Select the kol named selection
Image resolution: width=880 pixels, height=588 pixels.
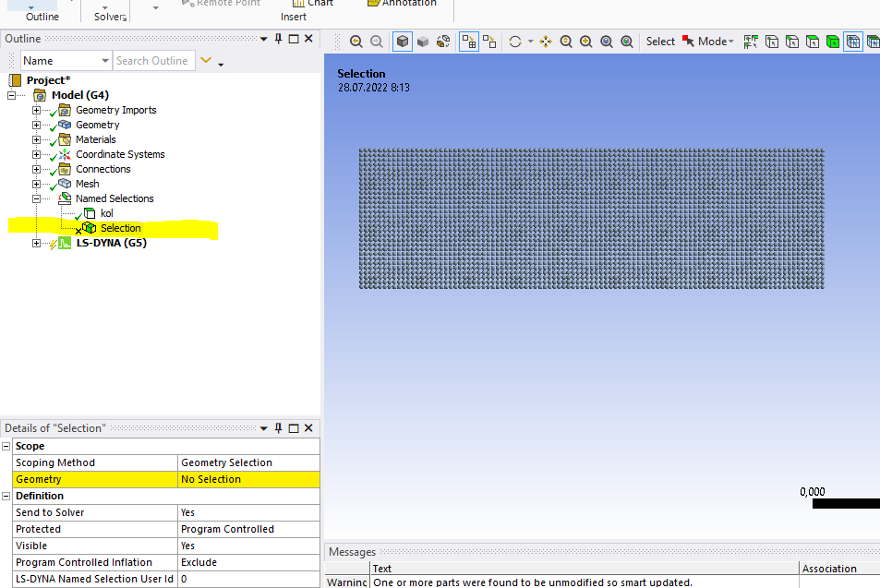(x=106, y=213)
